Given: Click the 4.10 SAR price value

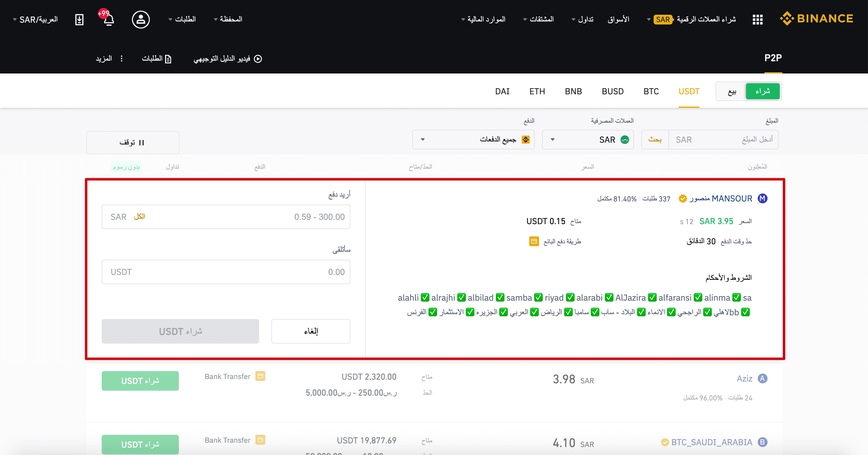Looking at the screenshot, I should pos(573,443).
